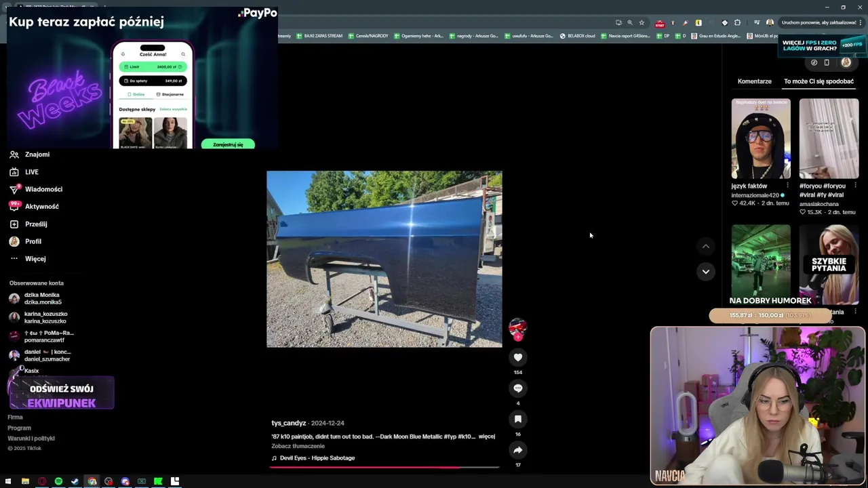The height and width of the screenshot is (488, 868).
Task: Open Warunki i polityki footer link
Action: coord(31,439)
